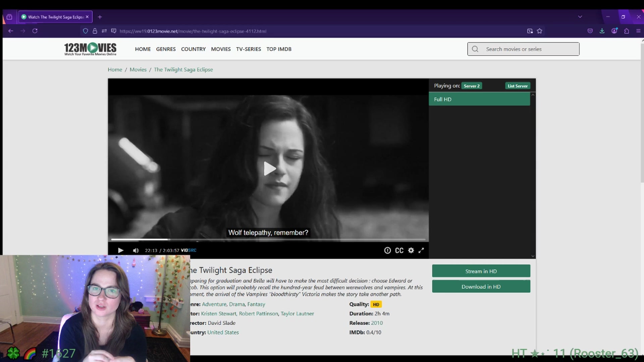644x362 pixels.
Task: Open Kristen Stewart actor link
Action: click(x=219, y=313)
